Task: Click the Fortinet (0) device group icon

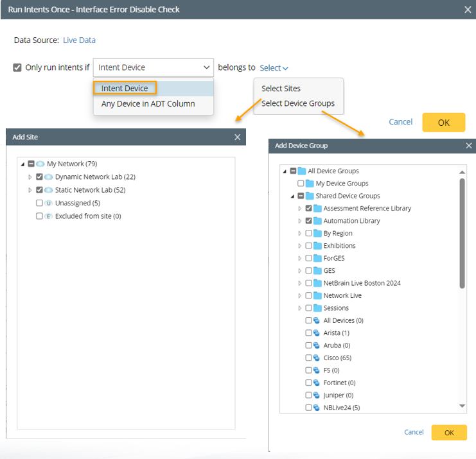Action: tap(317, 383)
